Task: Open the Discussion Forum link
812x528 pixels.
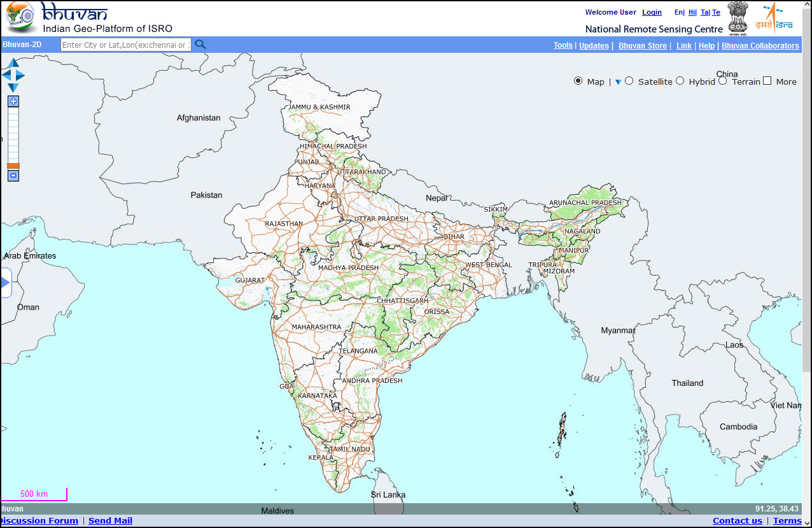Action: pyautogui.click(x=39, y=520)
